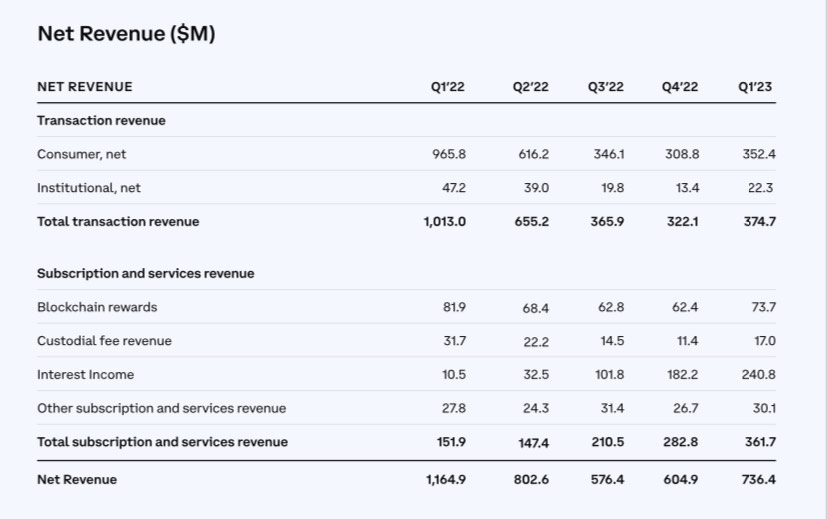Select the Q1'22 column header

[448, 87]
